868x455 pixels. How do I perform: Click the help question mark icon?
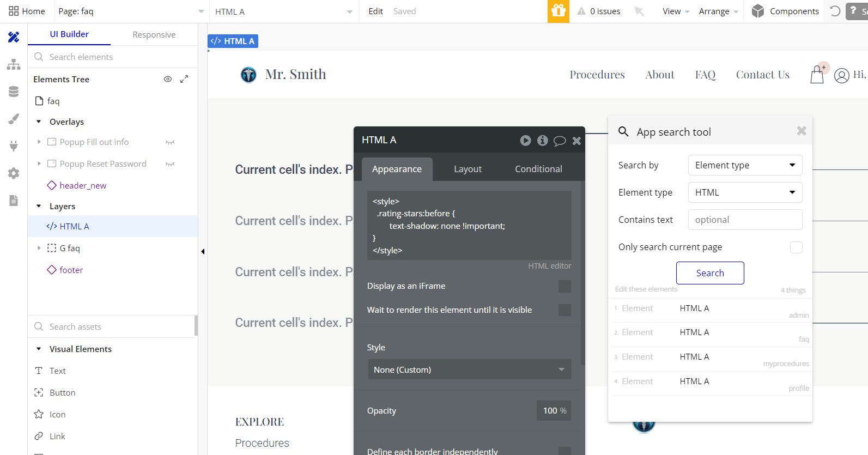click(x=853, y=11)
